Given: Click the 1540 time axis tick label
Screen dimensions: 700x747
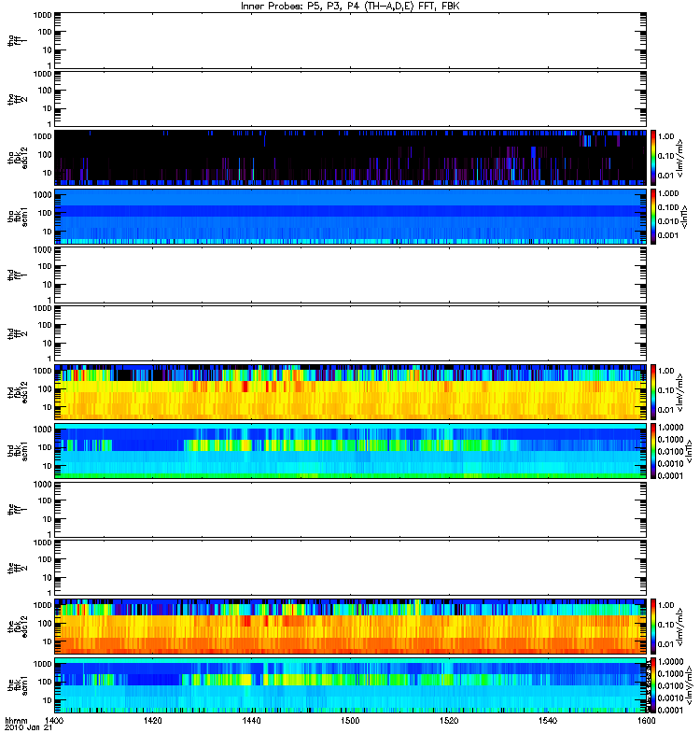Looking at the screenshot, I should tap(548, 720).
